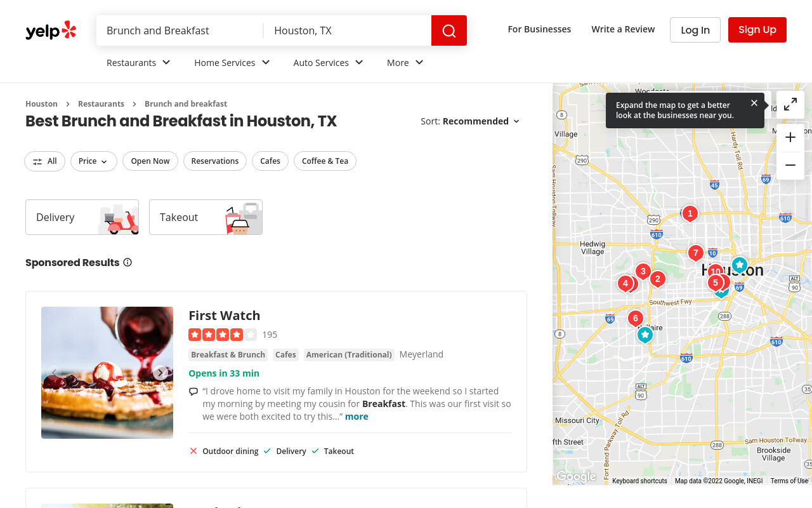Screen dimensions: 812x508
Task: Toggle the Cafes filter
Action: (270, 161)
